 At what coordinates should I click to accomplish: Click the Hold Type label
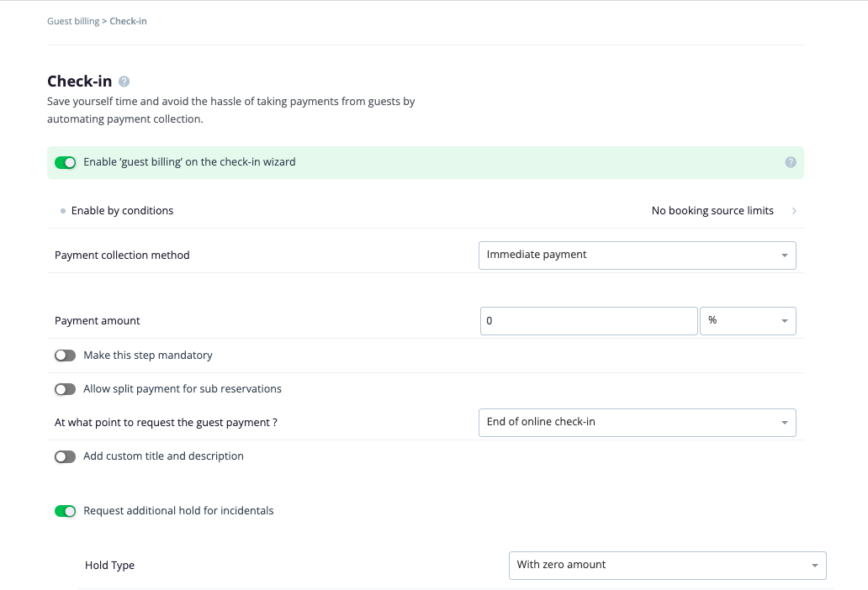click(x=109, y=565)
